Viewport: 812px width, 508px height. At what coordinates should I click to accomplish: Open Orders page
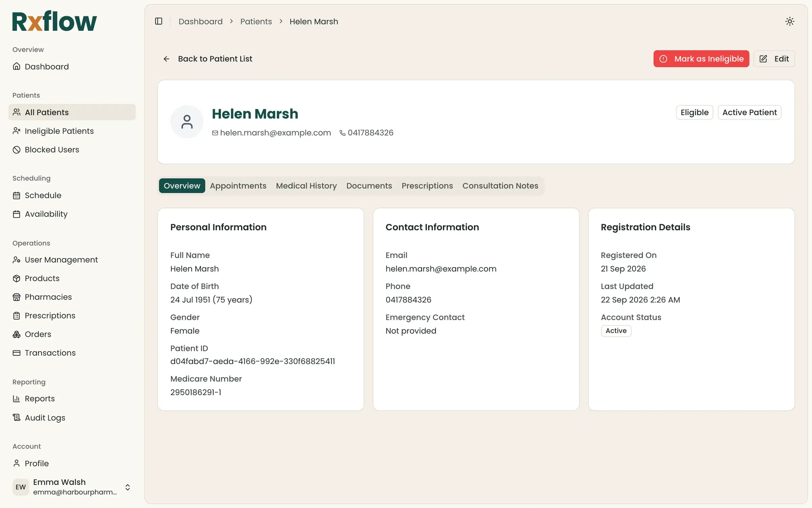[x=72, y=334]
